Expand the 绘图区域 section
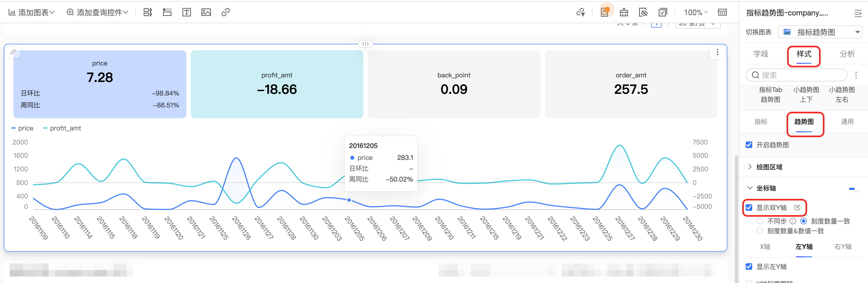The height and width of the screenshot is (283, 868). click(x=750, y=167)
